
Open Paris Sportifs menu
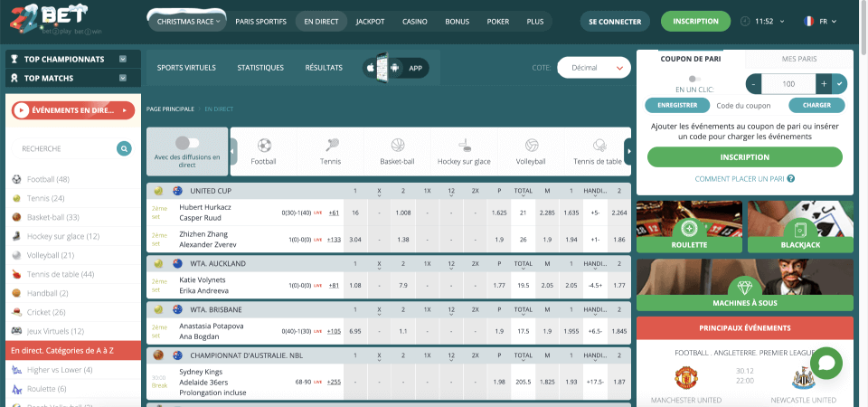[260, 22]
